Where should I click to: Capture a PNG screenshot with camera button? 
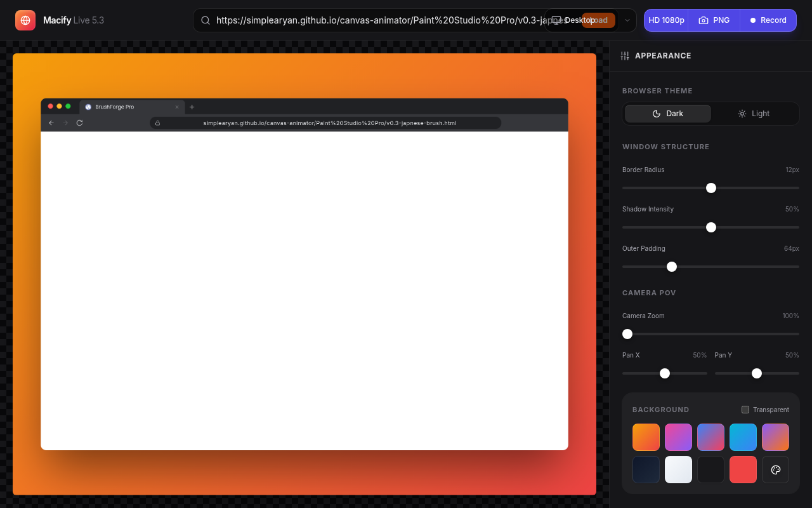point(714,20)
